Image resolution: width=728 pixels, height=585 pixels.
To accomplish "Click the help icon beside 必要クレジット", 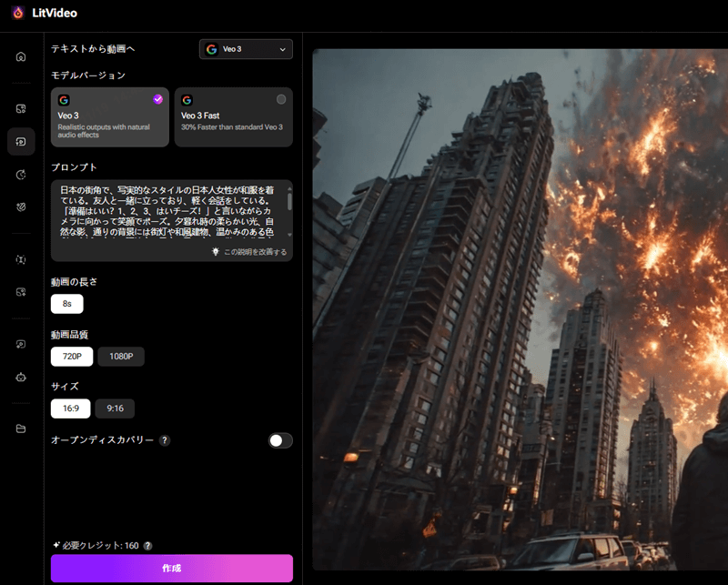I will (147, 546).
